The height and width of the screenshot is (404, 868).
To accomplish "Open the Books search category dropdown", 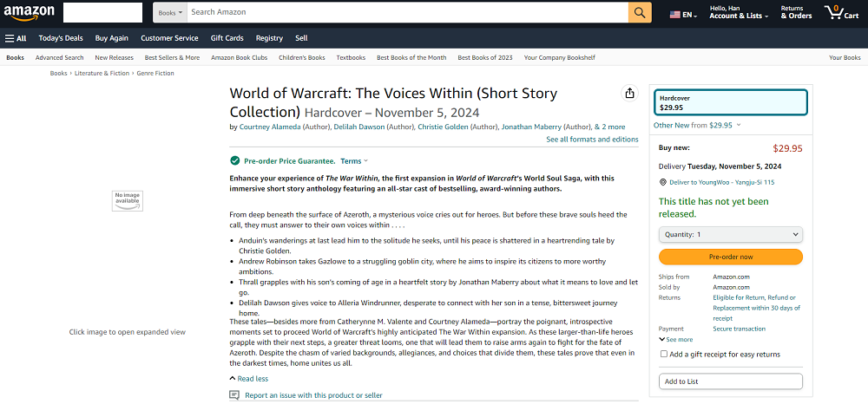I will point(169,12).
